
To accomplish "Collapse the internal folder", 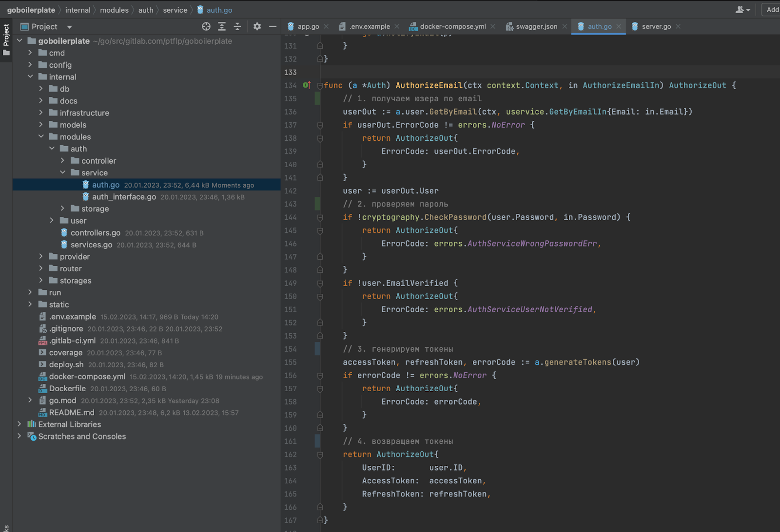I will (30, 77).
